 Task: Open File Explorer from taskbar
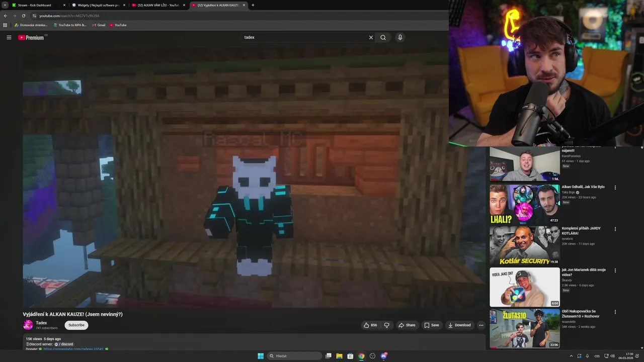click(x=339, y=356)
